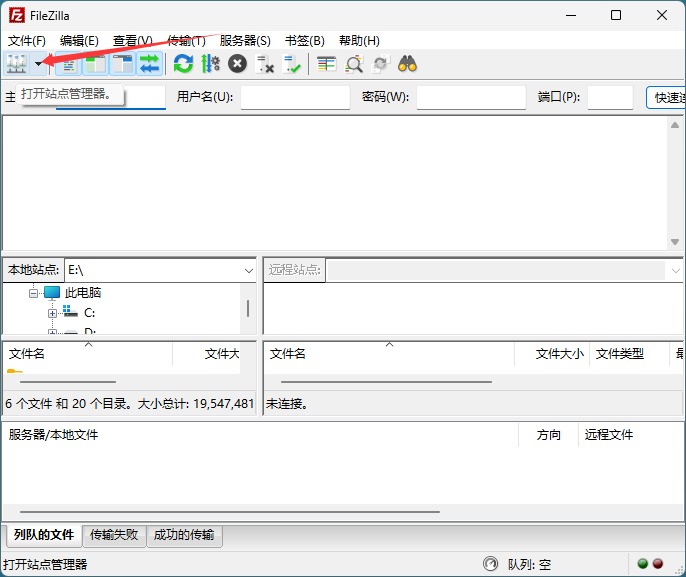Expand the 远程站点 path dropdown
686x577 pixels.
tap(676, 270)
